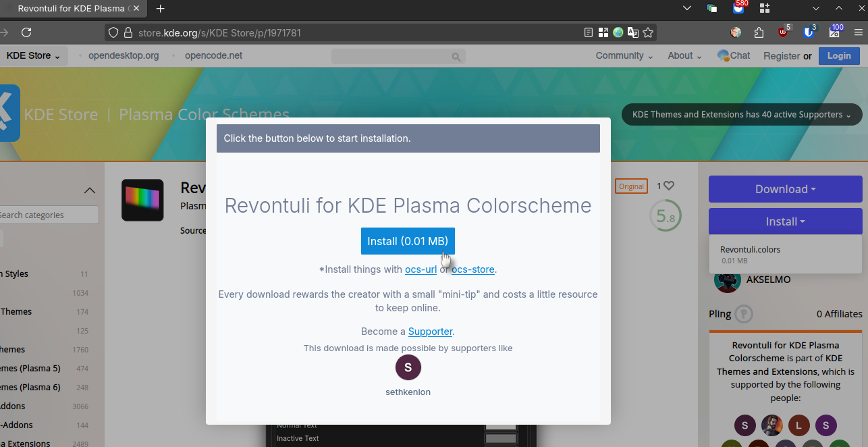Click the Revontuli product thumbnail

click(x=142, y=200)
